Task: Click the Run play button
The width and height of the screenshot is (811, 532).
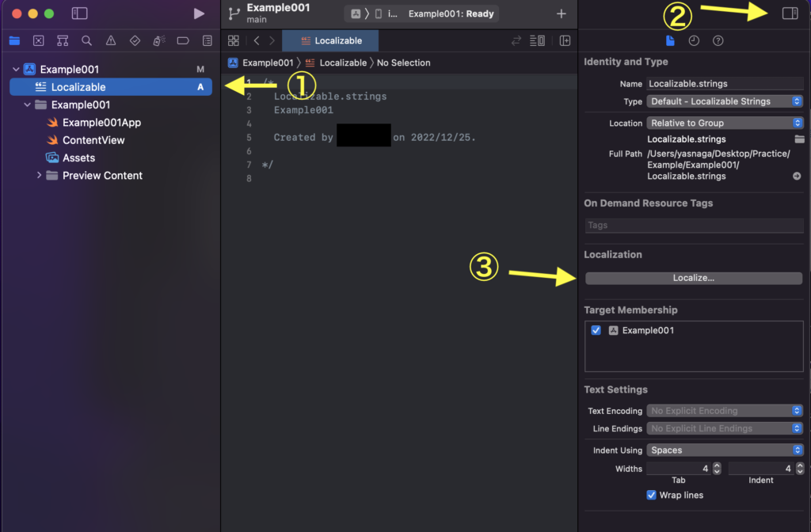Action: 199,13
